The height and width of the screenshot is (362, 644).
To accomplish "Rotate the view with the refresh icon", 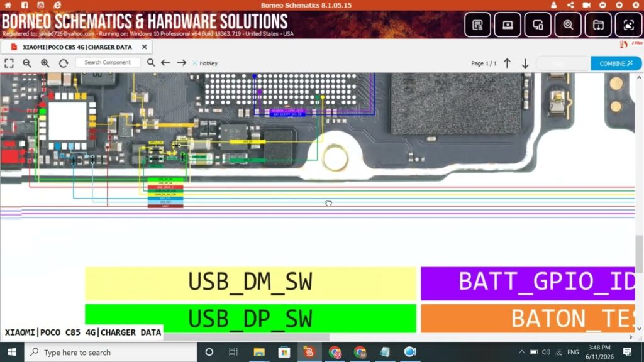I will click(x=64, y=63).
